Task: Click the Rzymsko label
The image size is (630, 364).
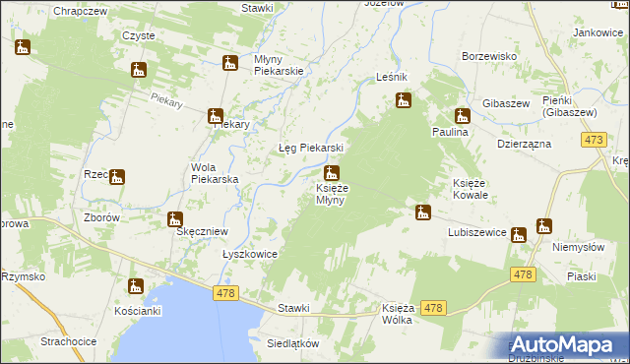Action: point(24,276)
